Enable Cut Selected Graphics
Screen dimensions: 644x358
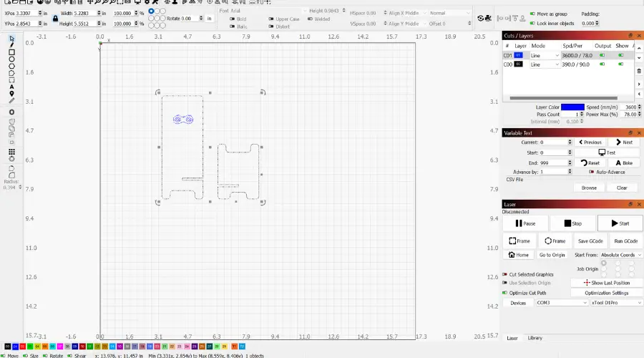tap(504, 274)
